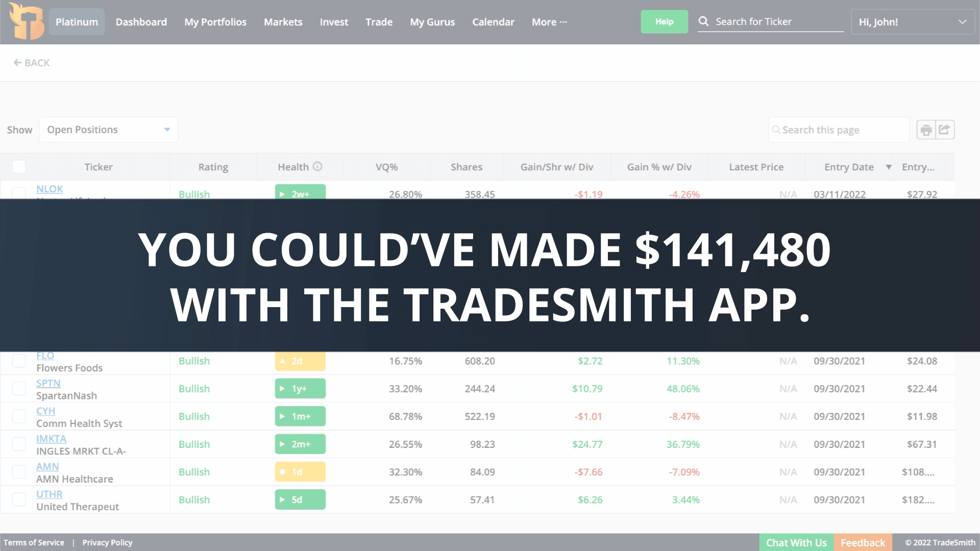This screenshot has height=551, width=980.
Task: Click UTHR health badge 5d
Action: point(300,499)
